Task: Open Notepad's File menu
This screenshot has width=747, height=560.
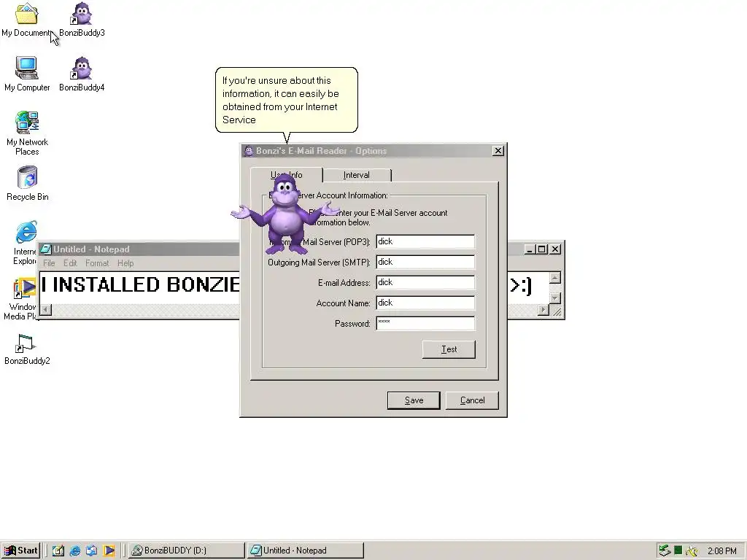Action: [49, 263]
